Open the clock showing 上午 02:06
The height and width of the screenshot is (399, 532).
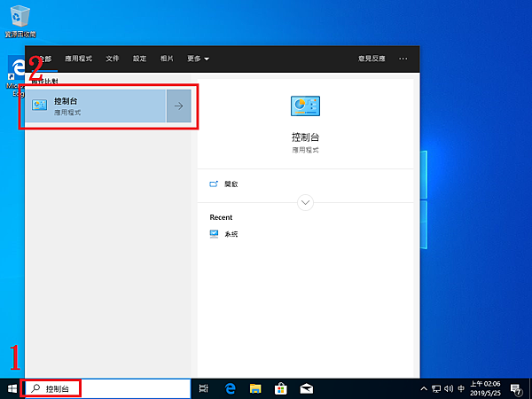(485, 388)
